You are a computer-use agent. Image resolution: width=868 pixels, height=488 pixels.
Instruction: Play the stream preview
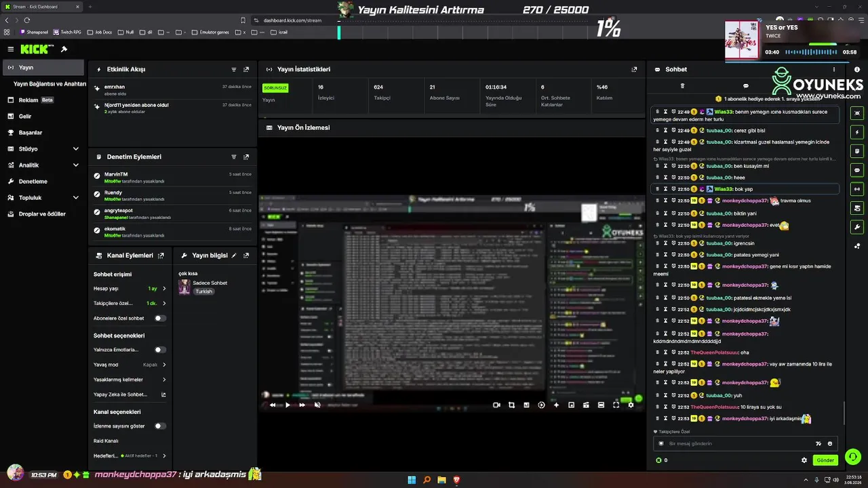pos(288,405)
